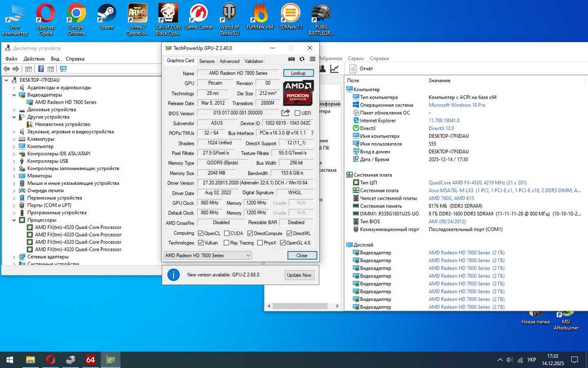Toggle the OpenCL checkbox
This screenshot has height=368, width=588.
pyautogui.click(x=201, y=233)
